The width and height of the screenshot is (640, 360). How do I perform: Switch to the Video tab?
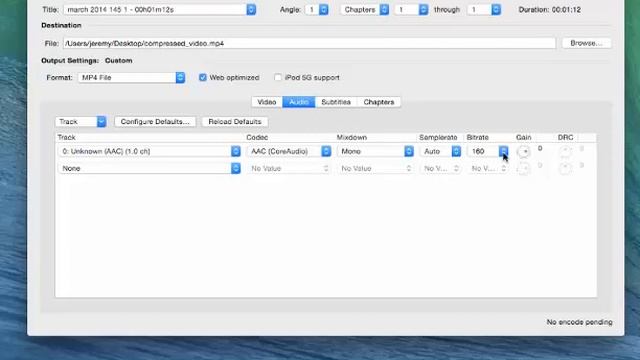click(x=267, y=102)
